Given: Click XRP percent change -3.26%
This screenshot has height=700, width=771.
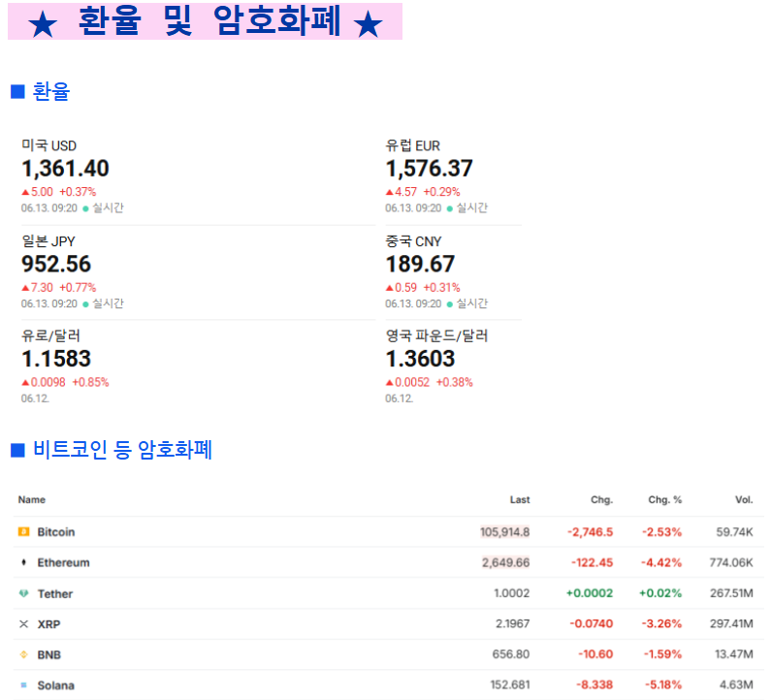Looking at the screenshot, I should tap(661, 623).
